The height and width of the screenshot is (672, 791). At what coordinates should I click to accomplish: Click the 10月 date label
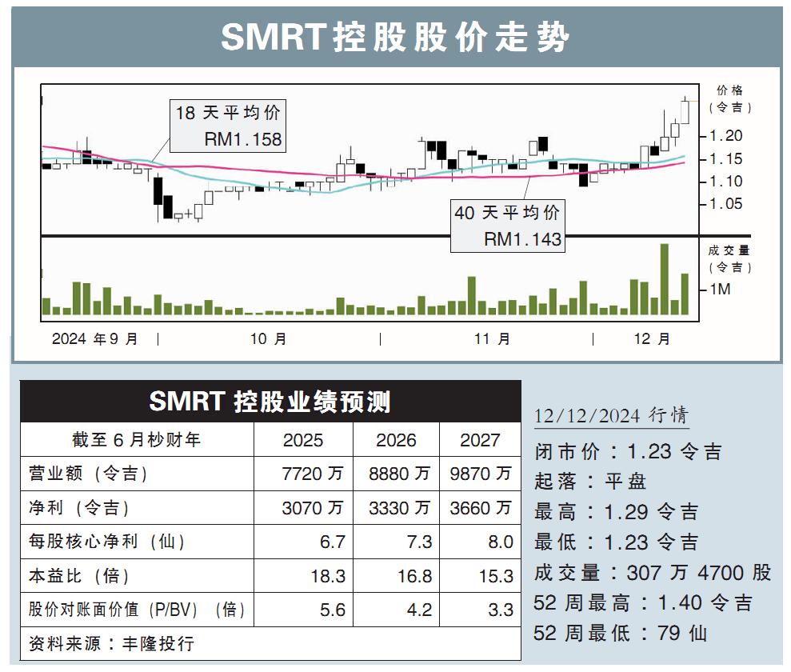[269, 338]
